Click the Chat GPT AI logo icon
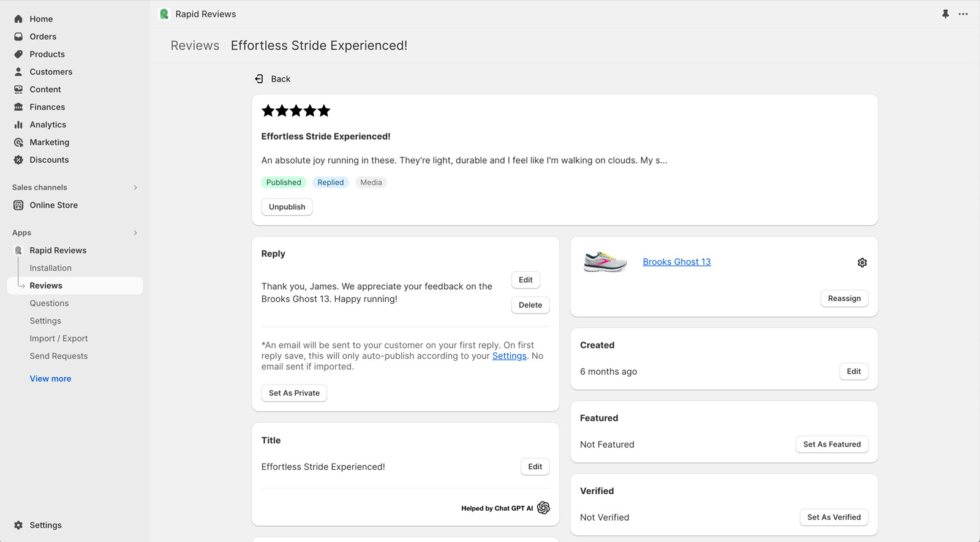Viewport: 980px width, 542px height. tap(543, 508)
